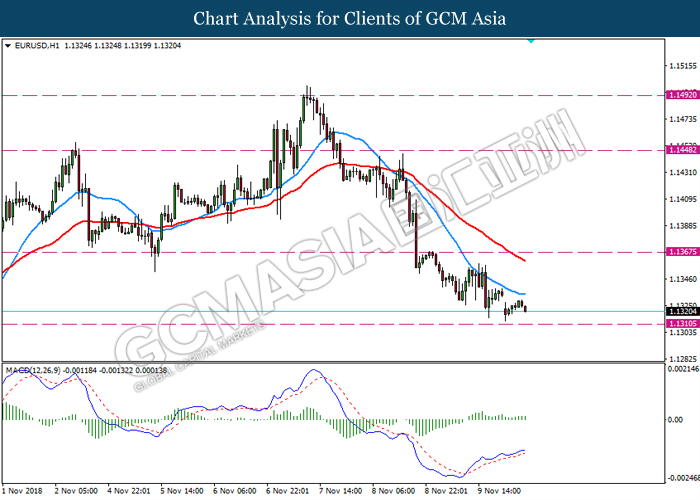Select the 1.14920 price level label
The image size is (700, 500).
pyautogui.click(x=683, y=95)
